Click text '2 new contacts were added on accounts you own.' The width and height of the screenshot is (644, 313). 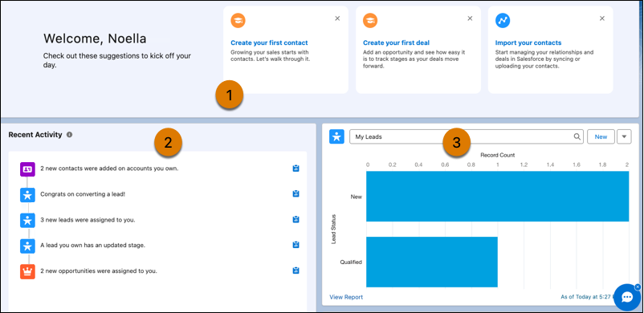click(109, 169)
